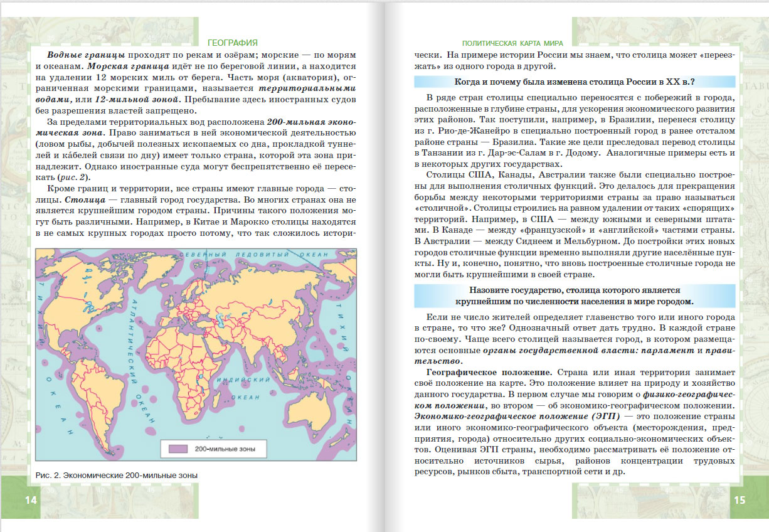769x532 pixels.
Task: Click the ГЕОГРАФИЯ page header
Action: pos(232,43)
